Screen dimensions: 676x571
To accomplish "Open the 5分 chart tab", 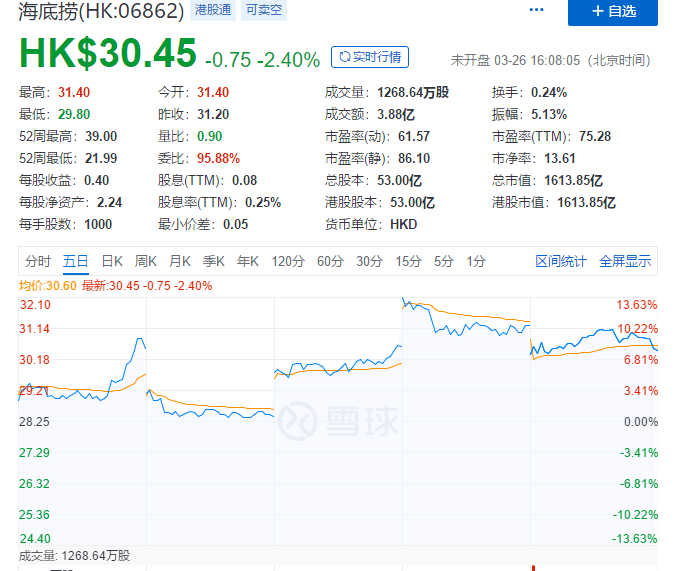I will (x=444, y=261).
